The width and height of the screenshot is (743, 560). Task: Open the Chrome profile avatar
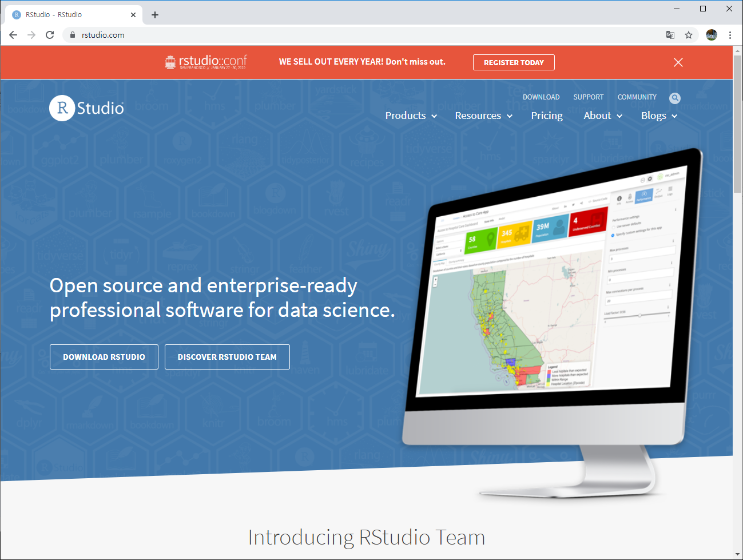pyautogui.click(x=712, y=35)
